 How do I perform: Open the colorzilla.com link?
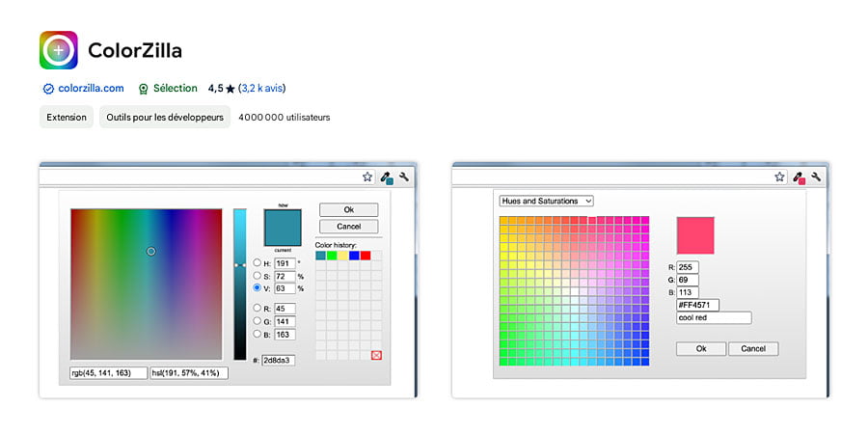[91, 89]
